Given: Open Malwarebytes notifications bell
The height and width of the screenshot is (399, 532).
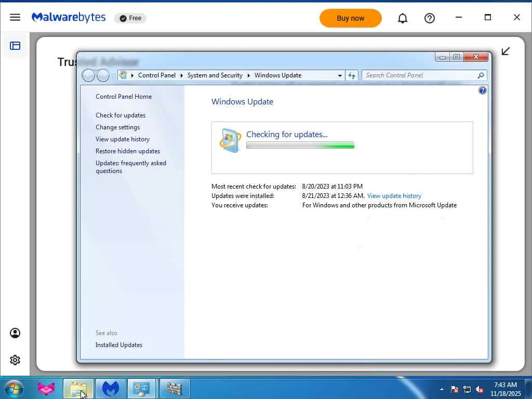Looking at the screenshot, I should (x=403, y=18).
